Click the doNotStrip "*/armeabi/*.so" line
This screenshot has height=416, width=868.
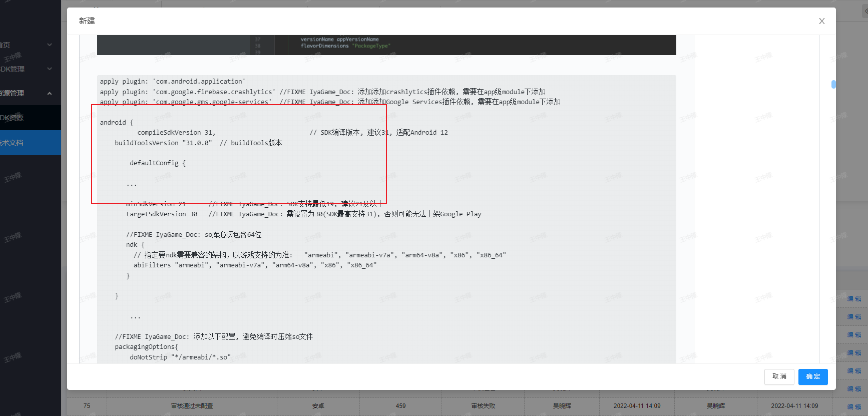(x=180, y=357)
